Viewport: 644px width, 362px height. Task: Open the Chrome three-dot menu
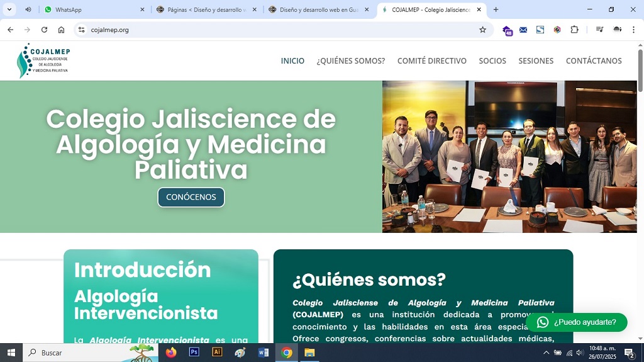[633, 30]
